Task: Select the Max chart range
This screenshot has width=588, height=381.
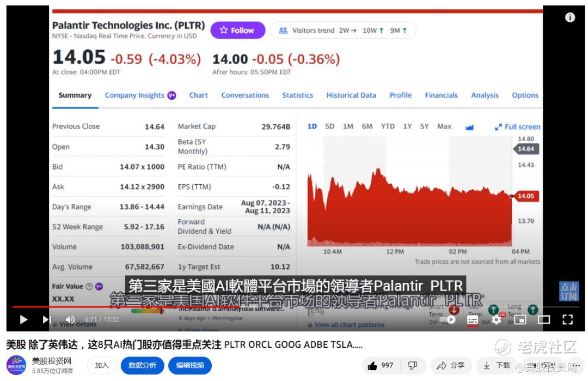Action: click(444, 126)
